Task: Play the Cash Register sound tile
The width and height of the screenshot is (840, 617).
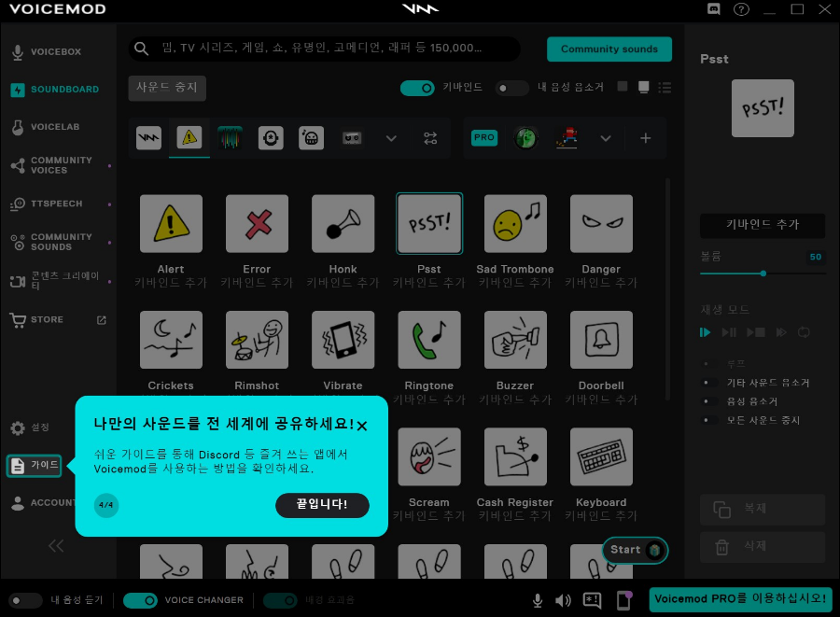Action: click(x=515, y=456)
